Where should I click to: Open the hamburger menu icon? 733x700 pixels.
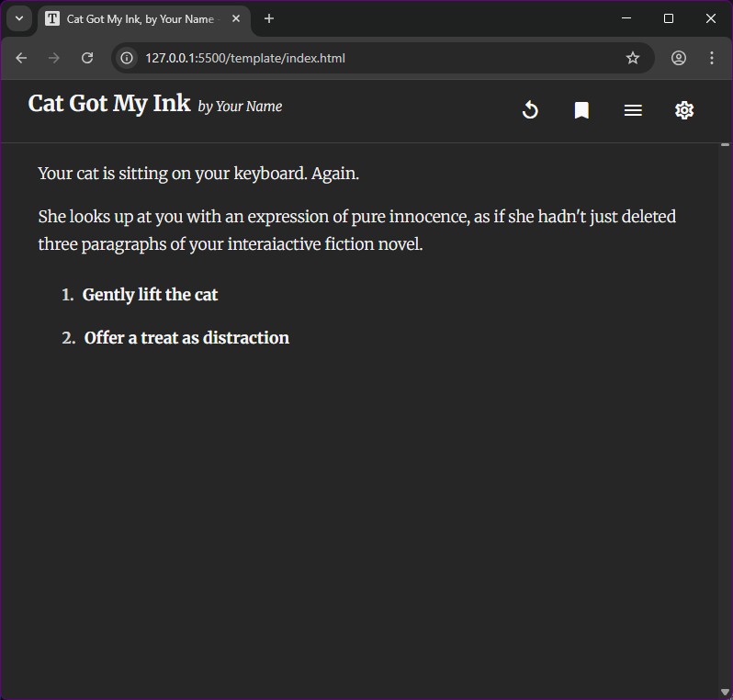[x=633, y=110]
